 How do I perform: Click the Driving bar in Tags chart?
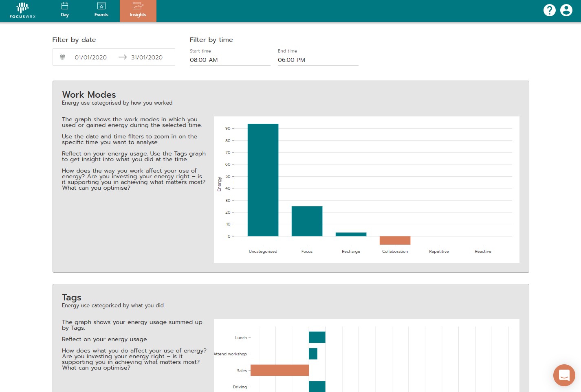pos(317,386)
